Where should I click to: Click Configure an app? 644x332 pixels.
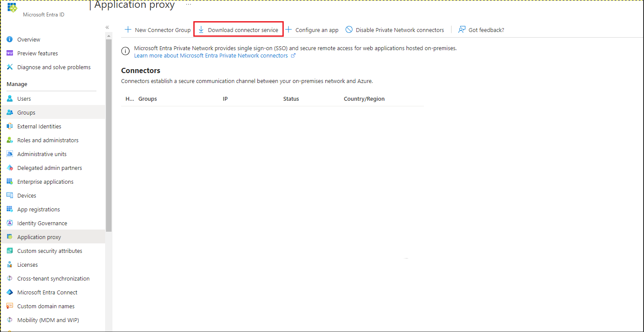point(312,30)
